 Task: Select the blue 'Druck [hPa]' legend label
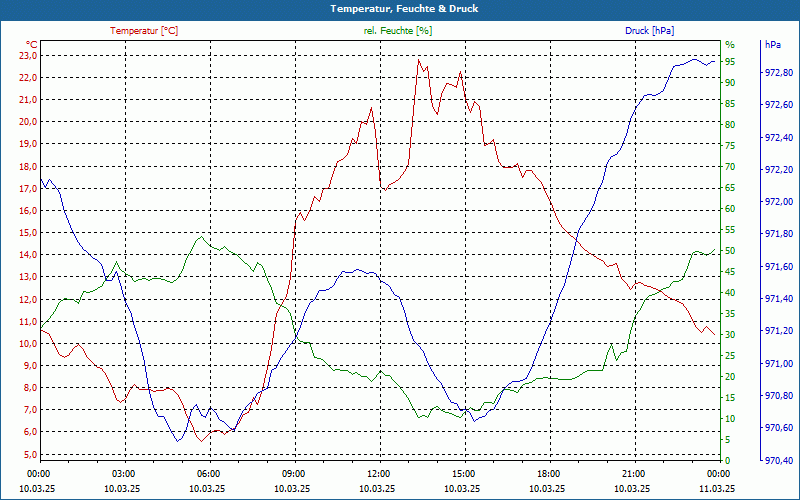coord(650,31)
